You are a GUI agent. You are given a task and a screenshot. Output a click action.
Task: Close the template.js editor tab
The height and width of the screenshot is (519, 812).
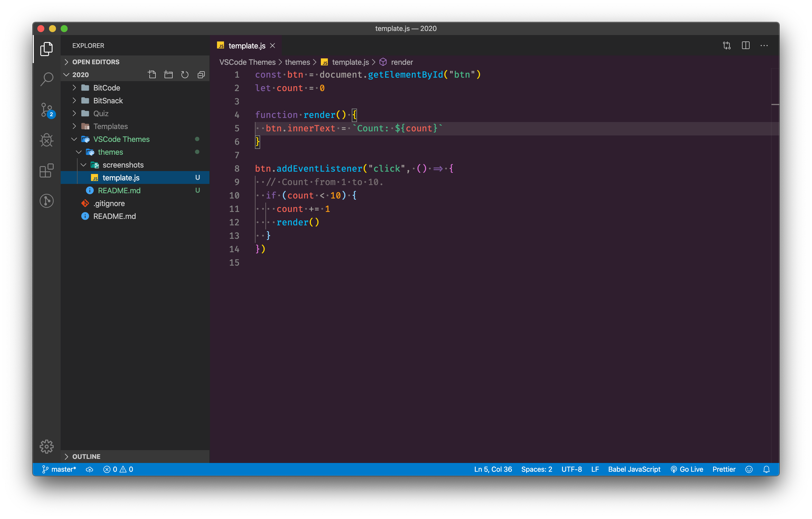point(272,46)
